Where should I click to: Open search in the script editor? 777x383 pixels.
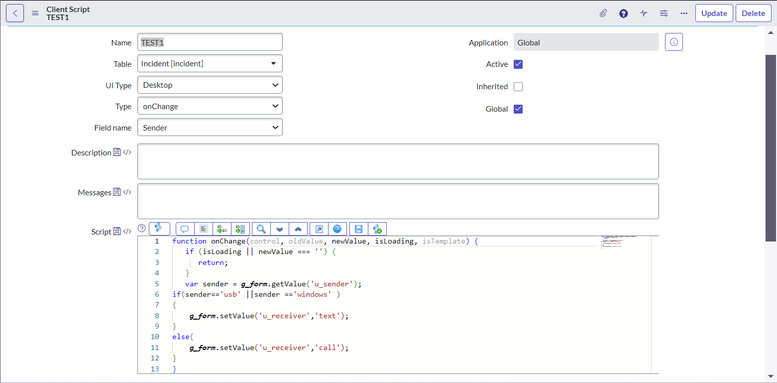[261, 229]
